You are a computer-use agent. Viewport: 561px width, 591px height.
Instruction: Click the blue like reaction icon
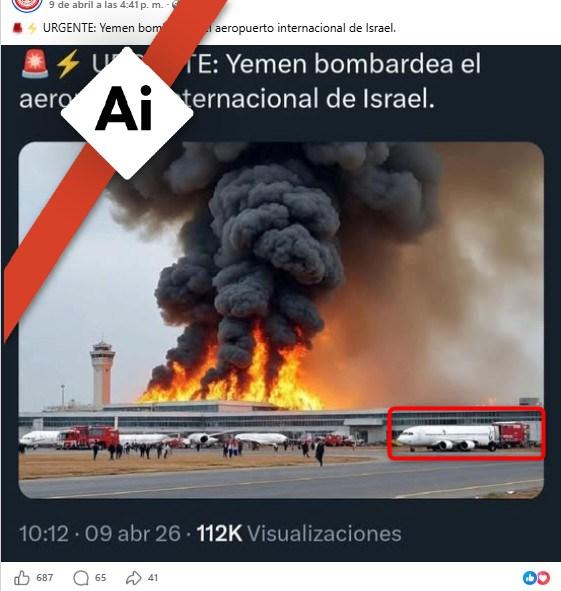530,577
